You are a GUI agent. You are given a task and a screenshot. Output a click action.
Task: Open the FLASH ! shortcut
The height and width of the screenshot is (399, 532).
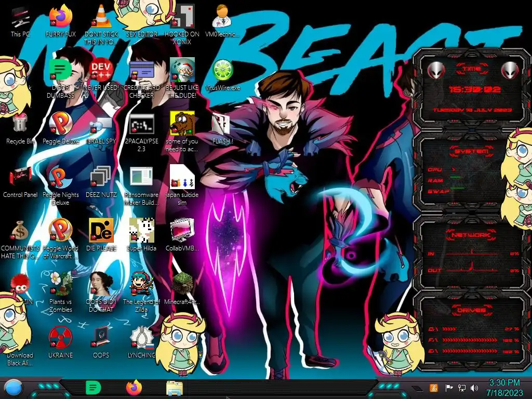coord(222,128)
